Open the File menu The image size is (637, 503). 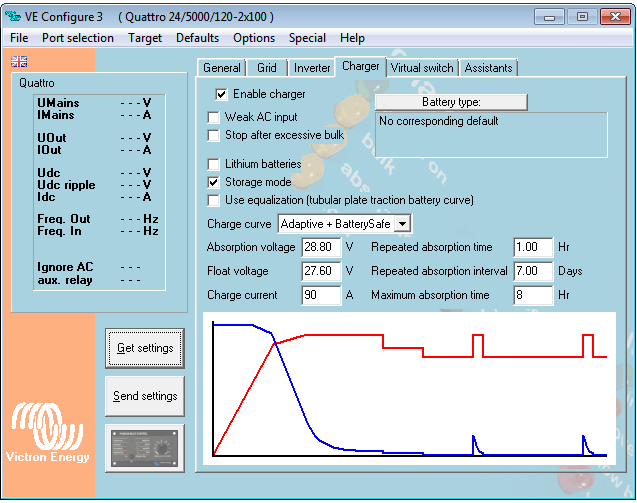[19, 38]
